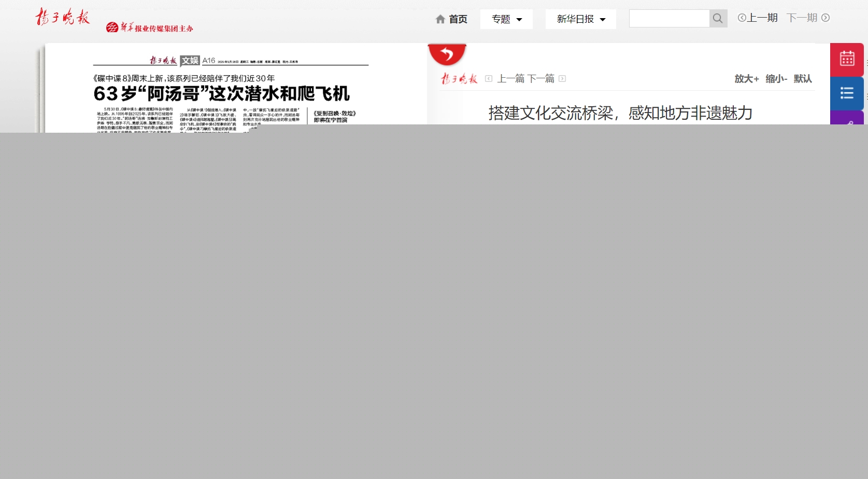Open next article with 下一篇

pyautogui.click(x=542, y=79)
